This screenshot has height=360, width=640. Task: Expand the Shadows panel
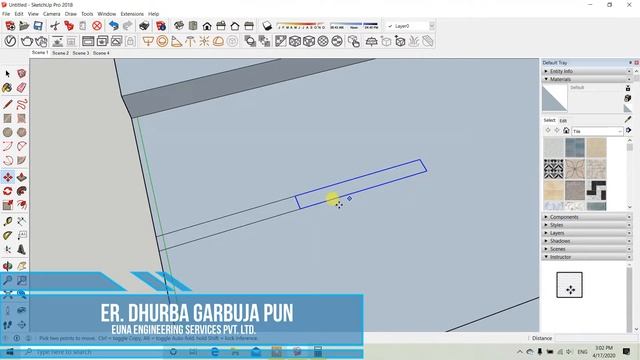pyautogui.click(x=587, y=241)
